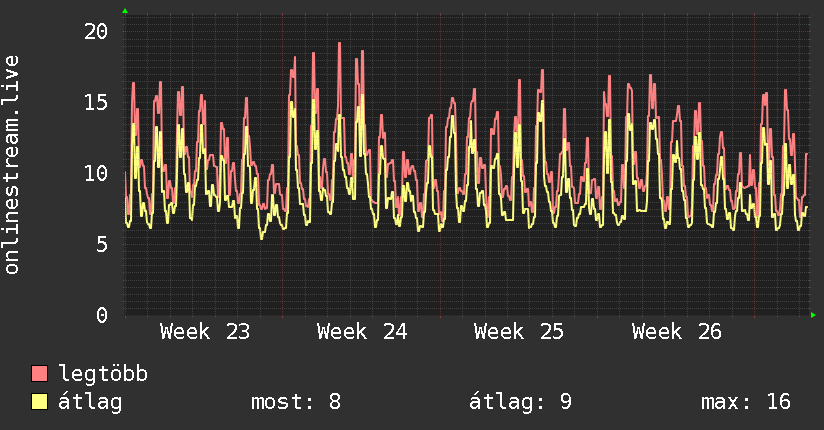Screen dimensions: 824x430
Task: Select the átlag legend label
Action: [90, 402]
